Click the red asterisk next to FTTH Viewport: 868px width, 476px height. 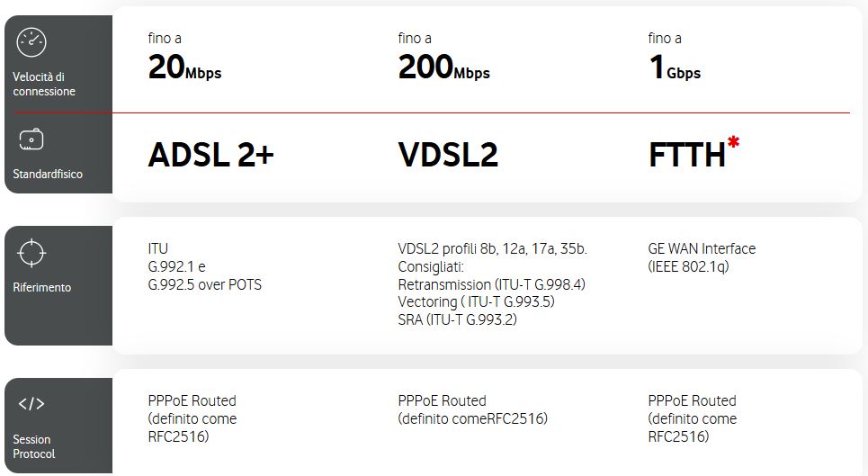click(x=734, y=144)
